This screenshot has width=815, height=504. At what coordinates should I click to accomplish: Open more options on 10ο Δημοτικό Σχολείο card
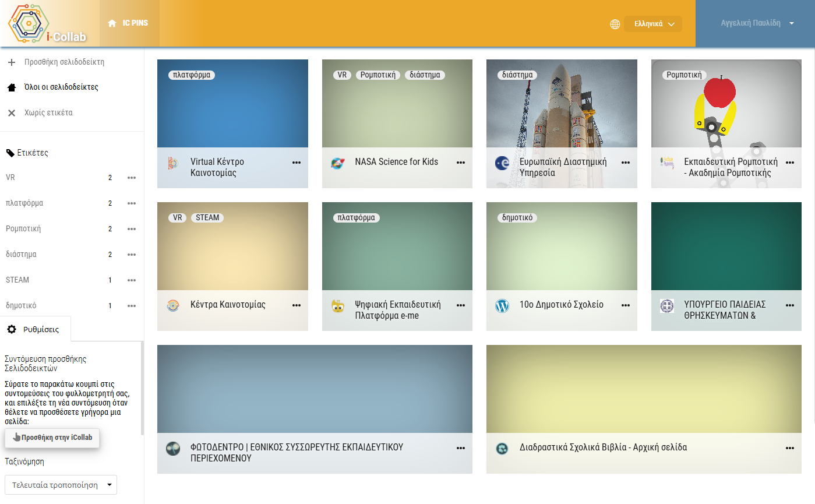pos(626,305)
